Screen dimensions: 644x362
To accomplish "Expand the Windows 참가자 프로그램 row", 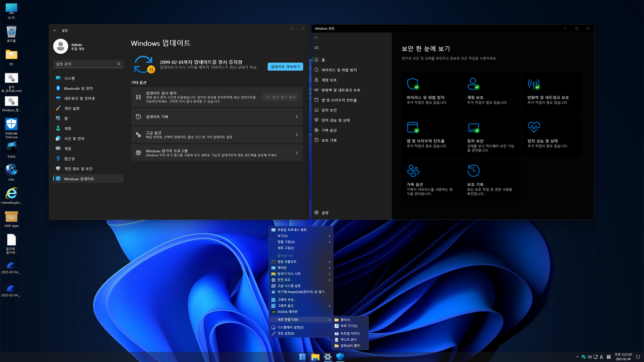I will click(x=217, y=153).
